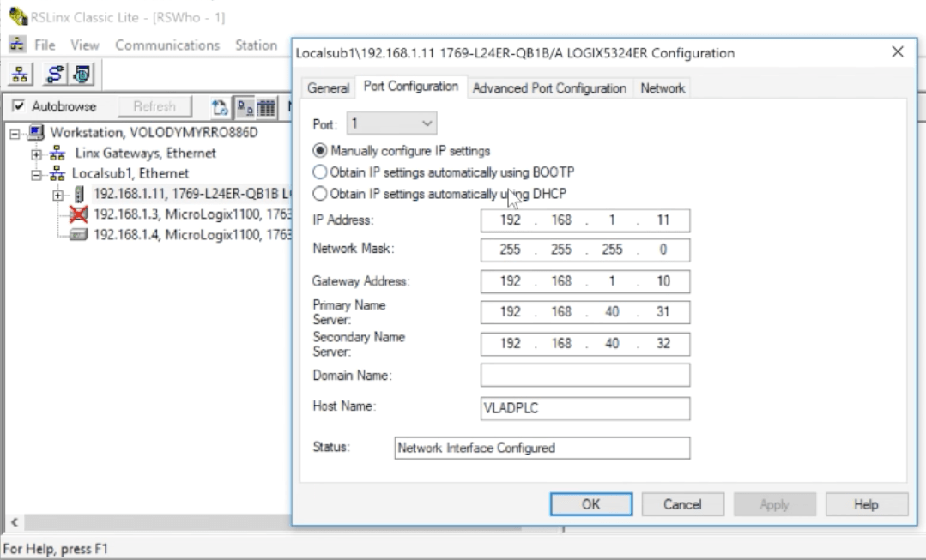Open the View menu
This screenshot has height=560, width=926.
(85, 45)
